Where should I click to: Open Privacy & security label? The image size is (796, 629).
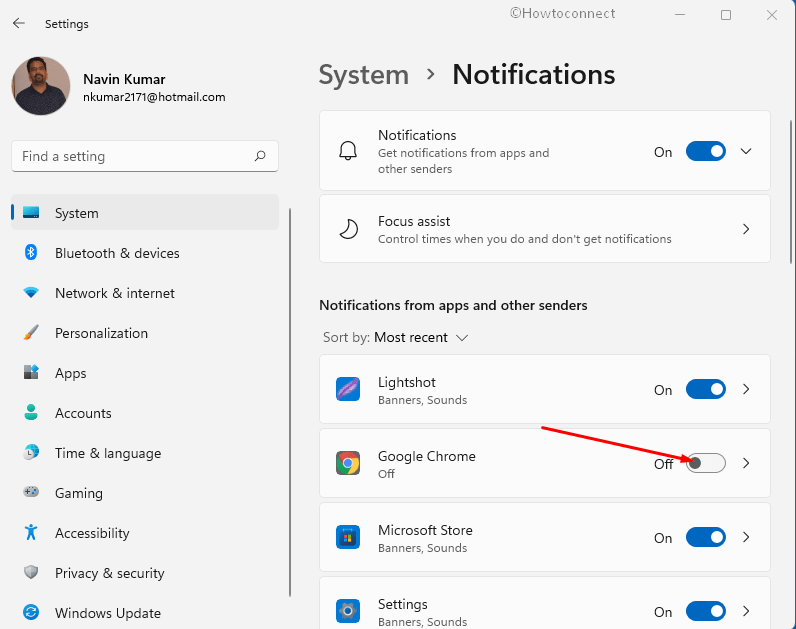110,573
